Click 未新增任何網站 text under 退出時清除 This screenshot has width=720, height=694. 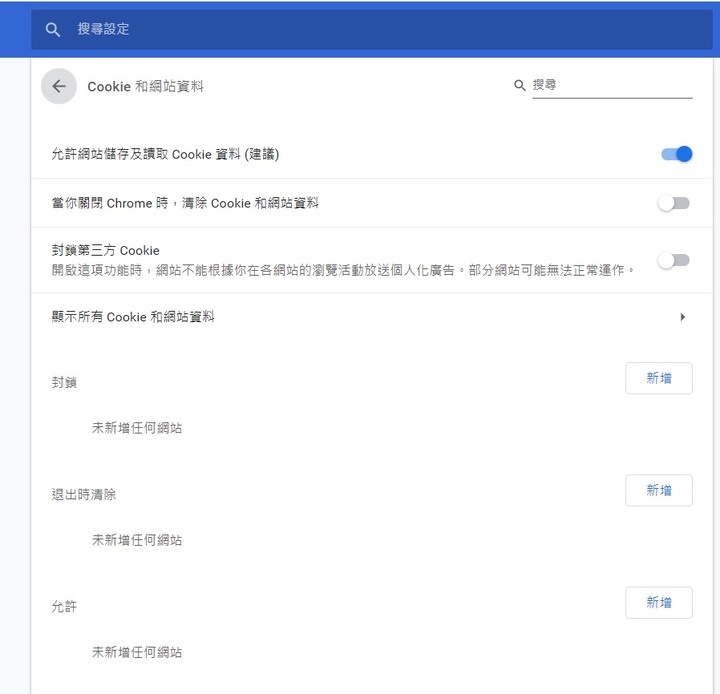point(137,540)
